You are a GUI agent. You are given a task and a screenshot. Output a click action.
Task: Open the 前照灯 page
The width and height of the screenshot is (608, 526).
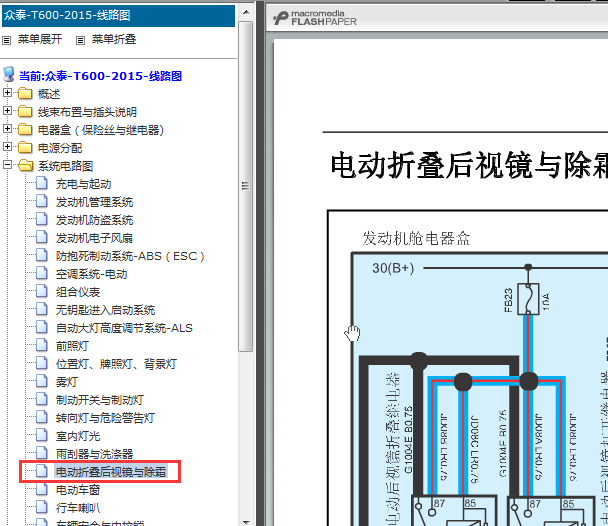point(72,346)
